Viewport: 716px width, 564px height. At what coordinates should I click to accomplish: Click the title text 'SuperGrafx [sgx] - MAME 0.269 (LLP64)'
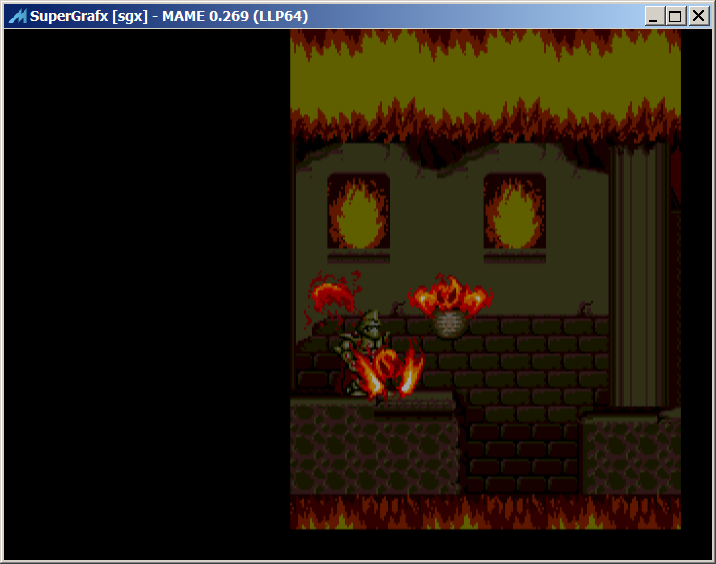[169, 16]
